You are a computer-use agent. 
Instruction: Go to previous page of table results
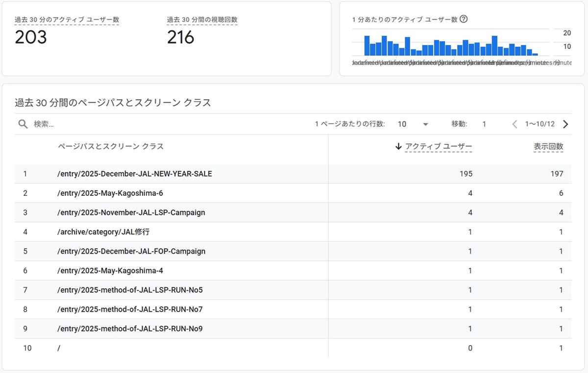514,124
